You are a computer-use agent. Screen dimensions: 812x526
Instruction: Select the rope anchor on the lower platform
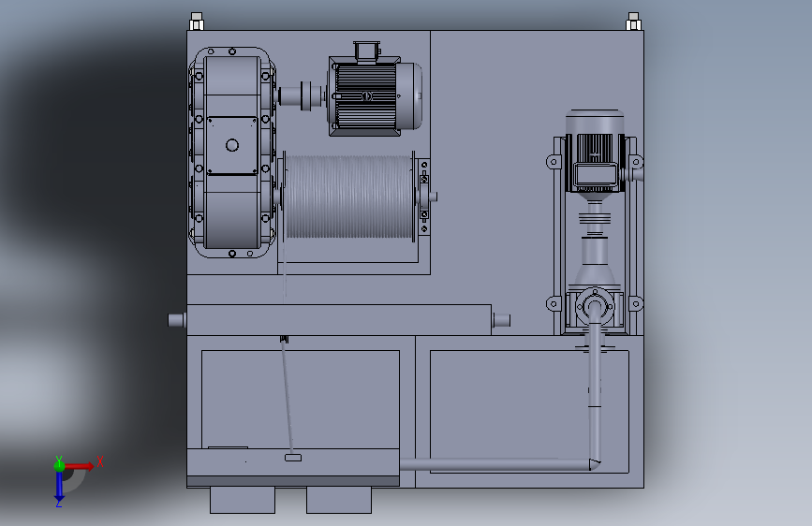coord(293,458)
